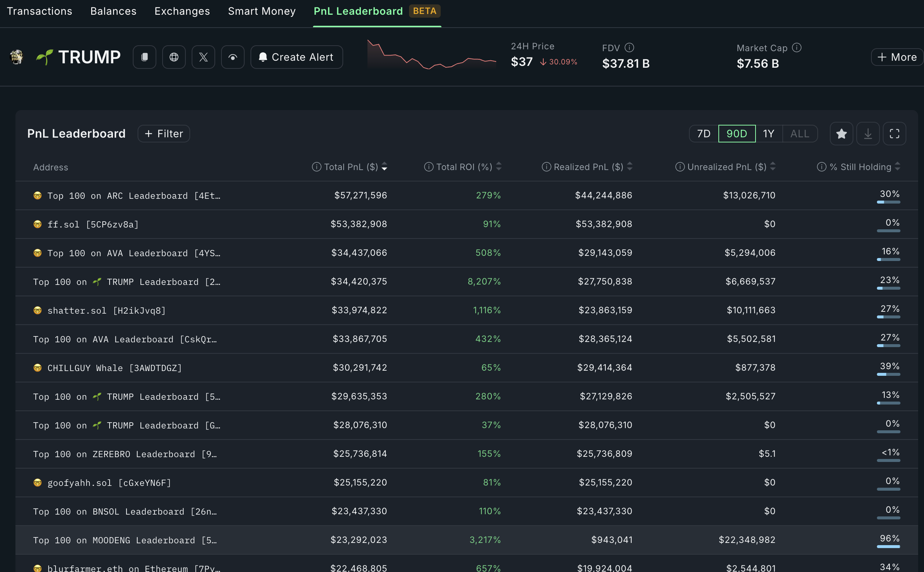Click the Market Cap info icon
The width and height of the screenshot is (924, 572).
(797, 47)
